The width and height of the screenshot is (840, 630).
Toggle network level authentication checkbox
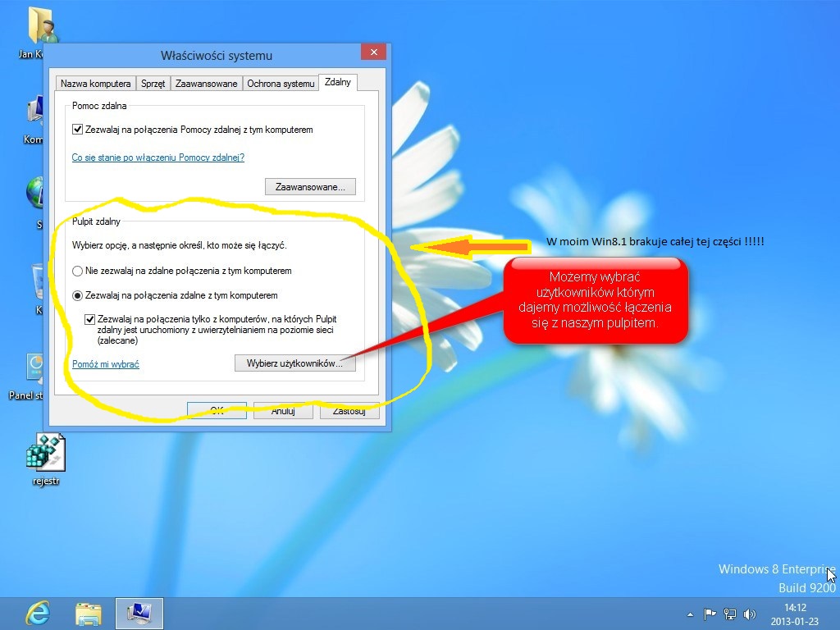pyautogui.click(x=89, y=319)
